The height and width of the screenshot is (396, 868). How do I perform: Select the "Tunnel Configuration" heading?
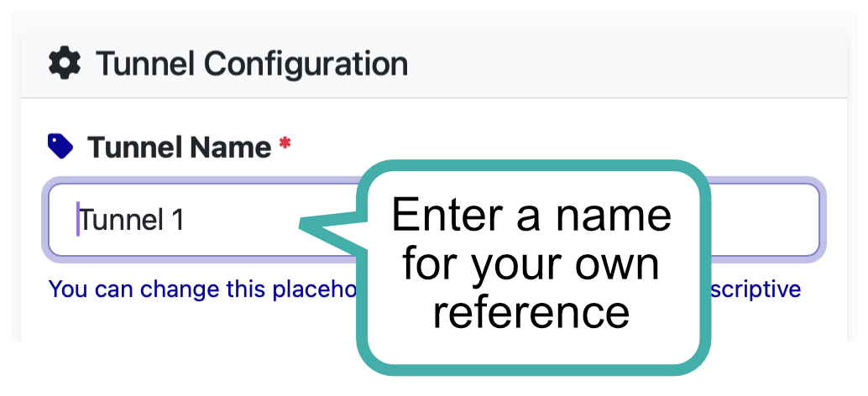pyautogui.click(x=251, y=64)
